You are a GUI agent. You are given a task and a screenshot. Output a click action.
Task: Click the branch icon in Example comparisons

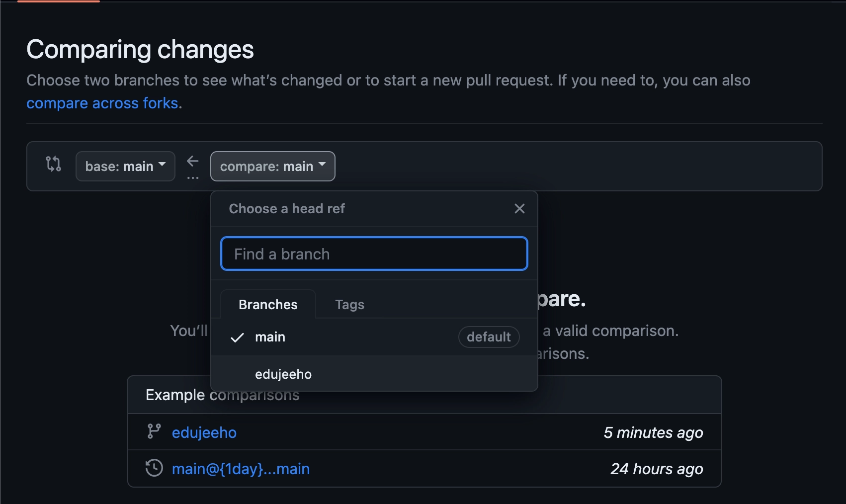point(154,431)
